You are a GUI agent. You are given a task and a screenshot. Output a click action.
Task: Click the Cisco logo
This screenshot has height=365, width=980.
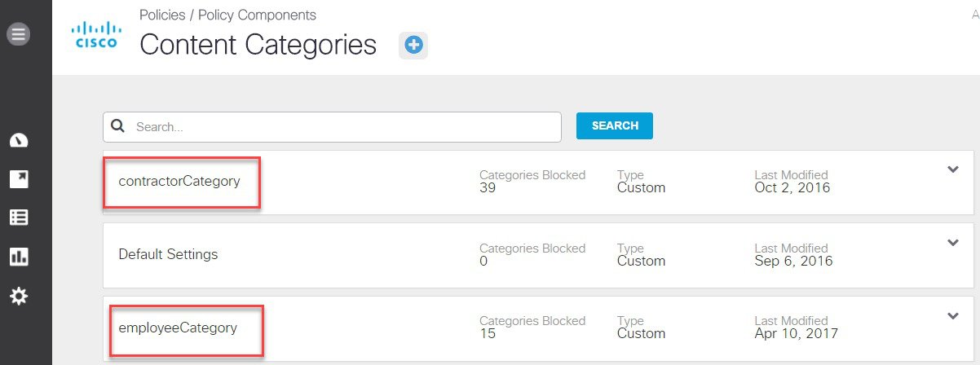click(97, 37)
